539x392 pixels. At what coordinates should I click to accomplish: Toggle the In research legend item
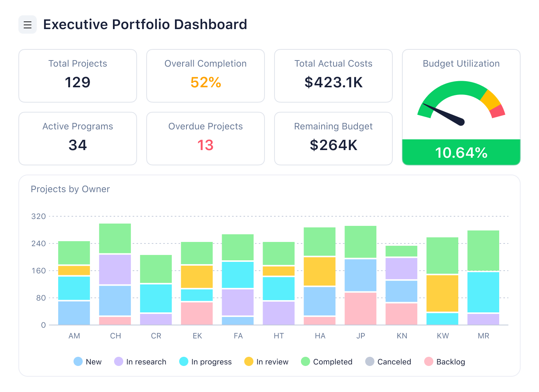click(x=140, y=362)
